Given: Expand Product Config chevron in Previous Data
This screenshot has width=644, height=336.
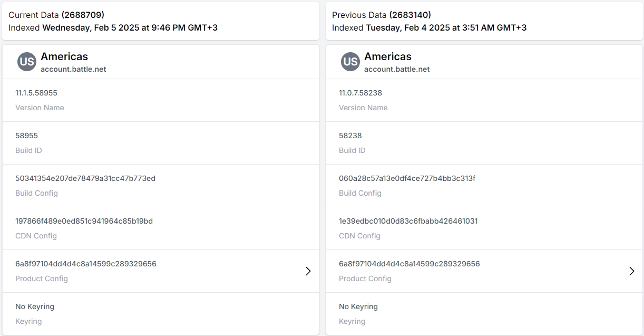Looking at the screenshot, I should tap(631, 271).
